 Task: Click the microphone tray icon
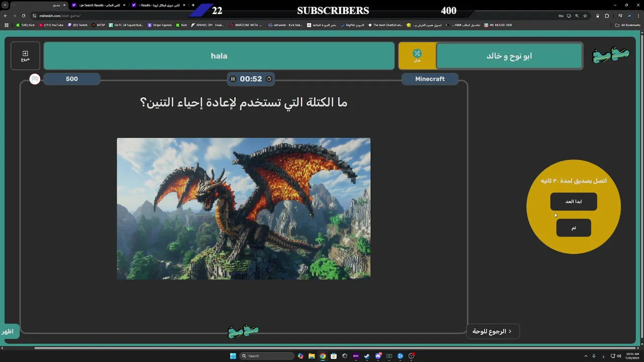[594, 356]
